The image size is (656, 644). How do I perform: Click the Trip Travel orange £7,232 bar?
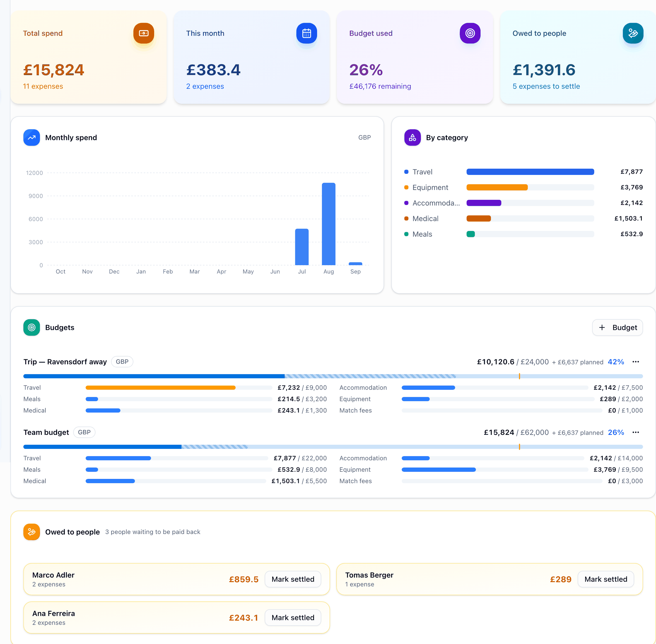[x=161, y=388]
